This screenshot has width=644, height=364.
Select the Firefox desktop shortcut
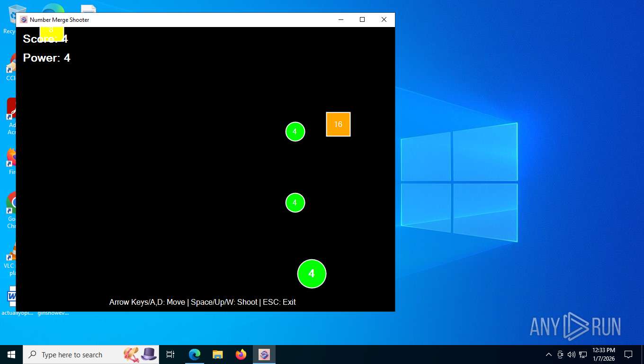[x=11, y=161]
